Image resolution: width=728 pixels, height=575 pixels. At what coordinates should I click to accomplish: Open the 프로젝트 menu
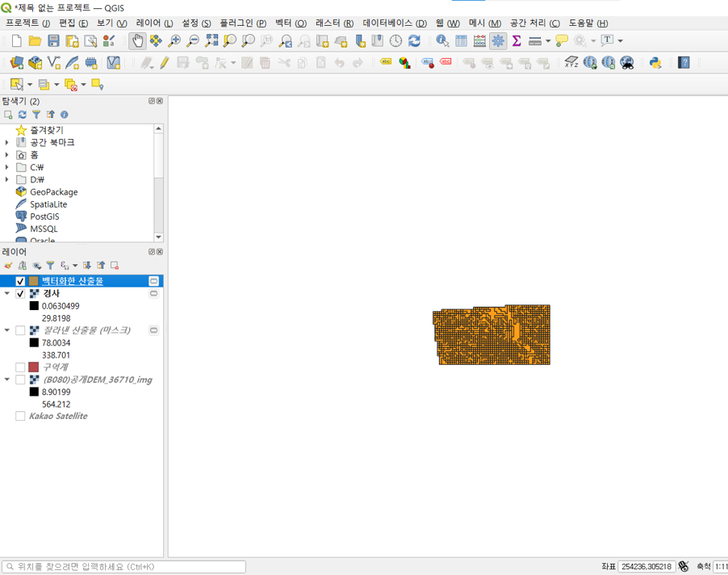[x=28, y=23]
